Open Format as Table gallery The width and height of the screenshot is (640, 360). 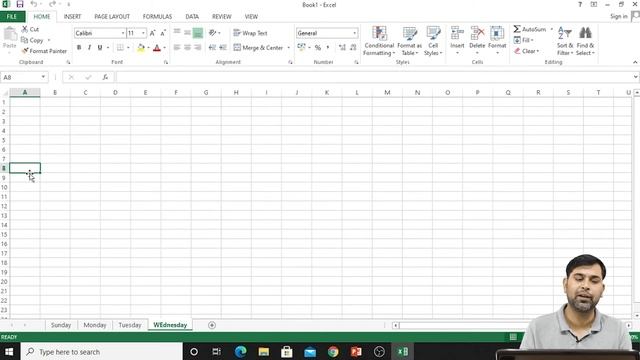409,41
